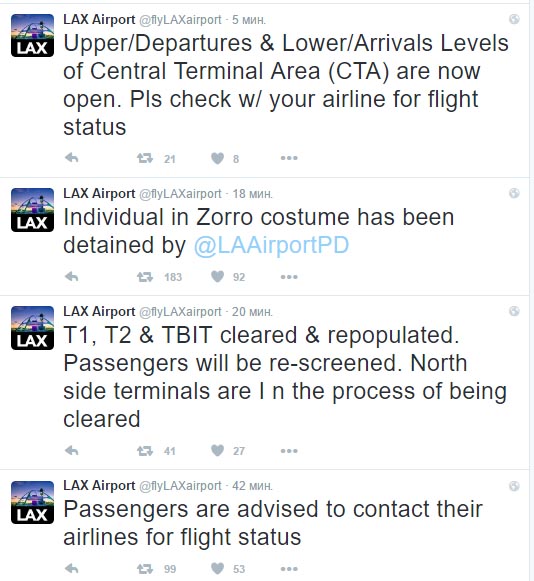Open the @flyLAXairport handle on 18 min tweet
The image size is (534, 581).
point(180,193)
